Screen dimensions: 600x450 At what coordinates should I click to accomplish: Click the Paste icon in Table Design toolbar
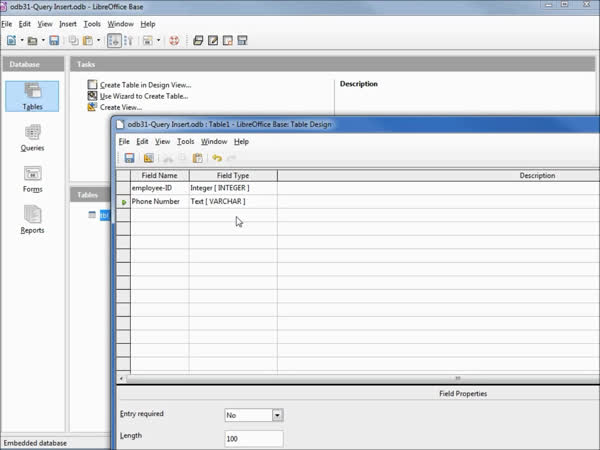click(197, 158)
